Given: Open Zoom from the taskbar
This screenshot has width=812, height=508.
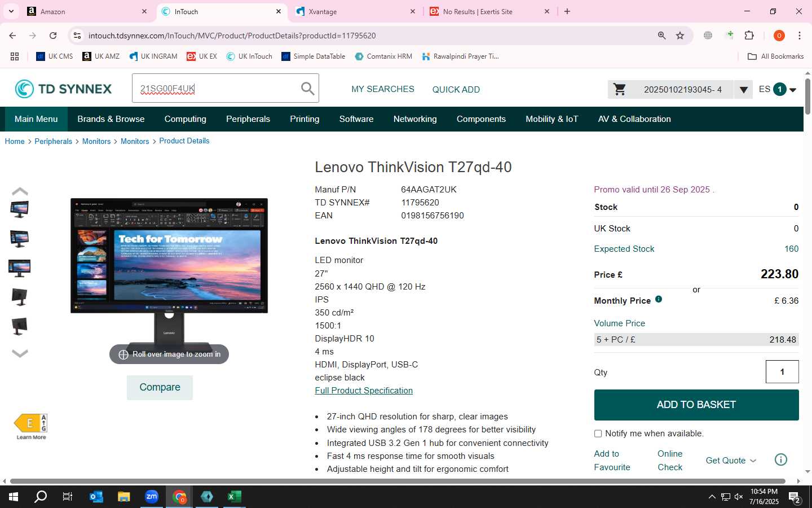Looking at the screenshot, I should [x=152, y=497].
